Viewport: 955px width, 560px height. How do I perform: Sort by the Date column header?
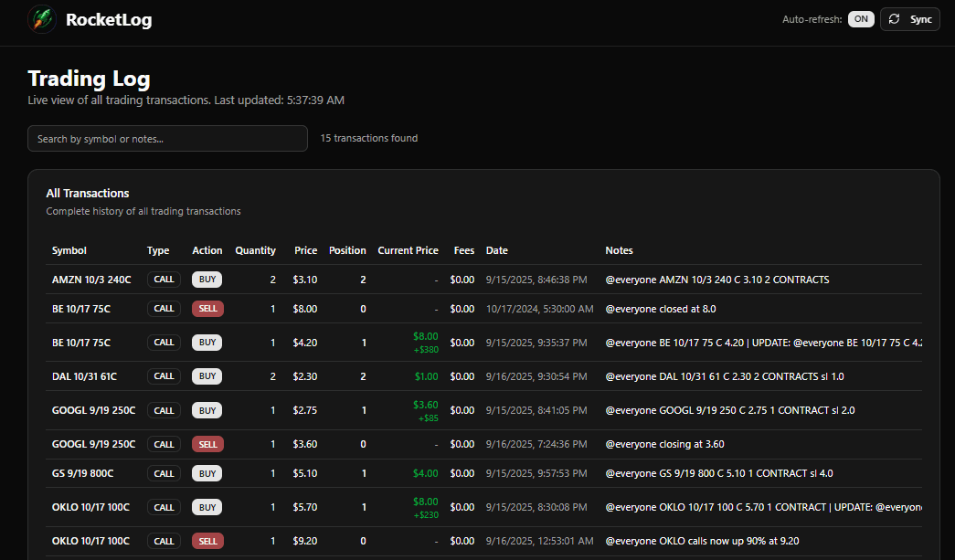[496, 250]
